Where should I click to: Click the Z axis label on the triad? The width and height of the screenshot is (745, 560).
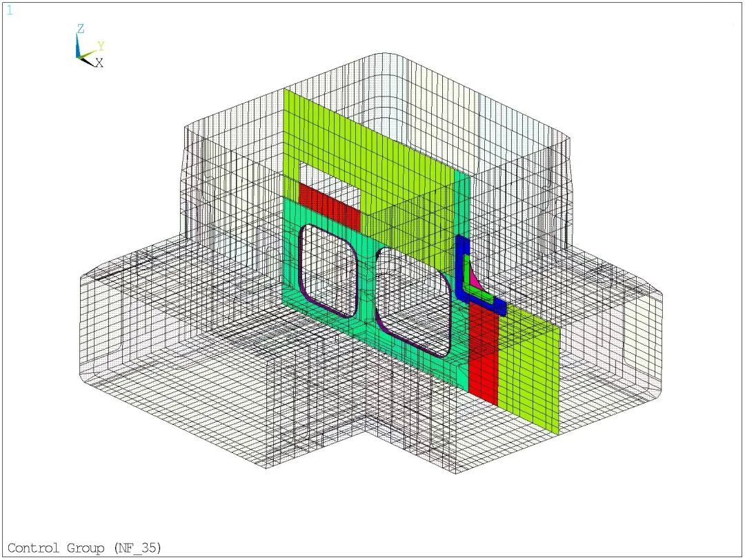(x=81, y=29)
